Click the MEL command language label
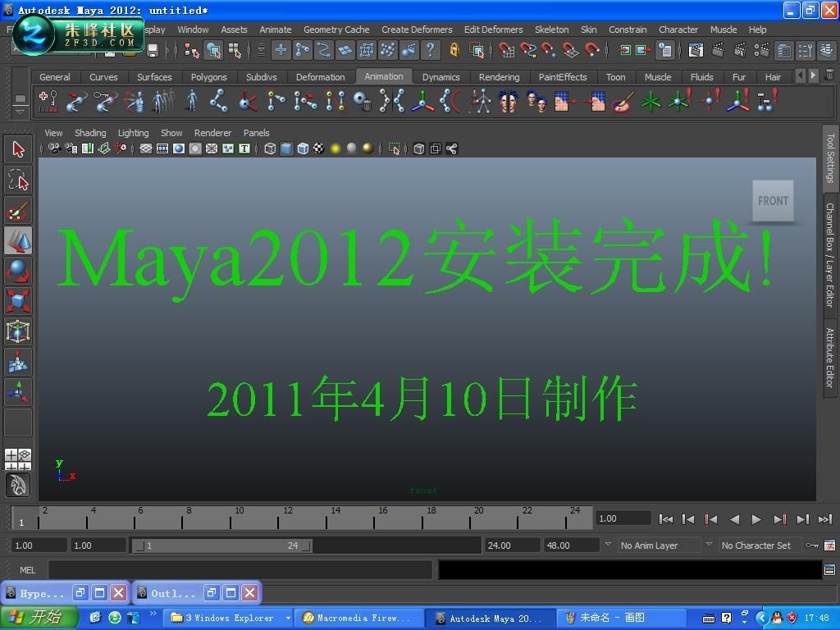Viewport: 840px width, 630px height. 27,570
